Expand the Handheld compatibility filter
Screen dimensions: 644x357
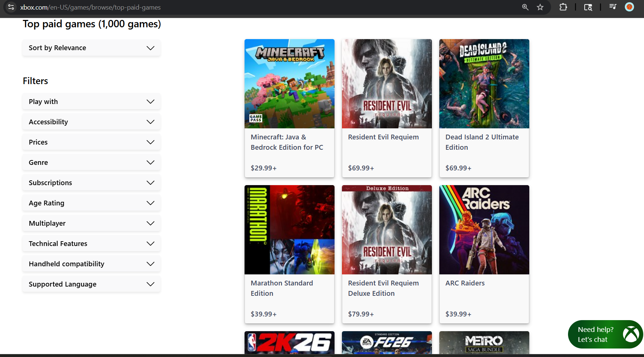point(91,264)
